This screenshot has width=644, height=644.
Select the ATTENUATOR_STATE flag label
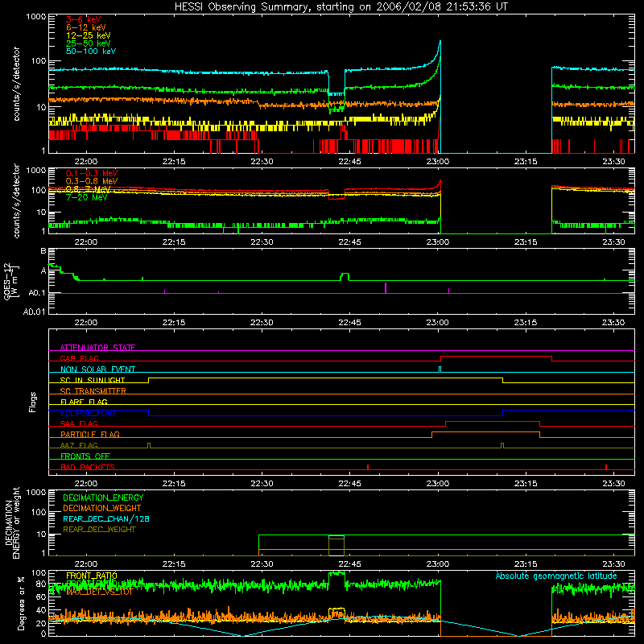pyautogui.click(x=97, y=348)
